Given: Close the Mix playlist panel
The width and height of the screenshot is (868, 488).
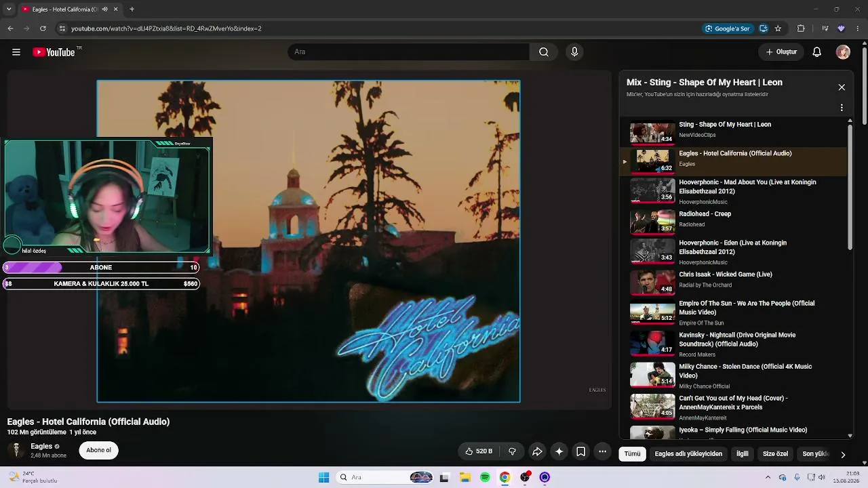Looking at the screenshot, I should point(842,87).
